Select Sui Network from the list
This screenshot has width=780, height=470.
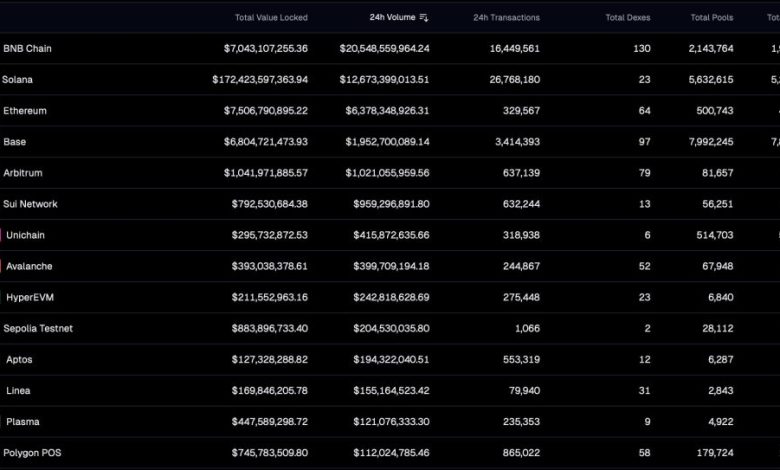[x=31, y=204]
